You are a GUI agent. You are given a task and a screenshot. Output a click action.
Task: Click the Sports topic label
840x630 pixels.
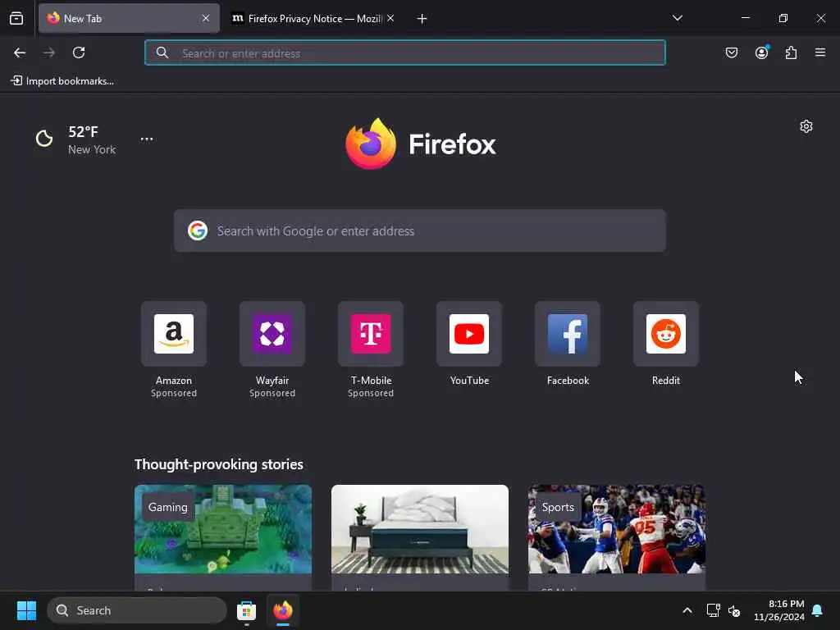pyautogui.click(x=558, y=507)
